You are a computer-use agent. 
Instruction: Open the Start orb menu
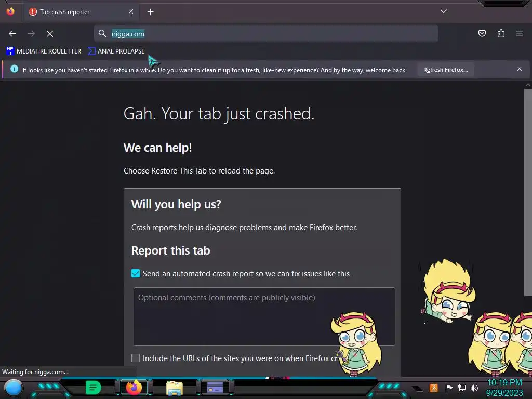13,388
